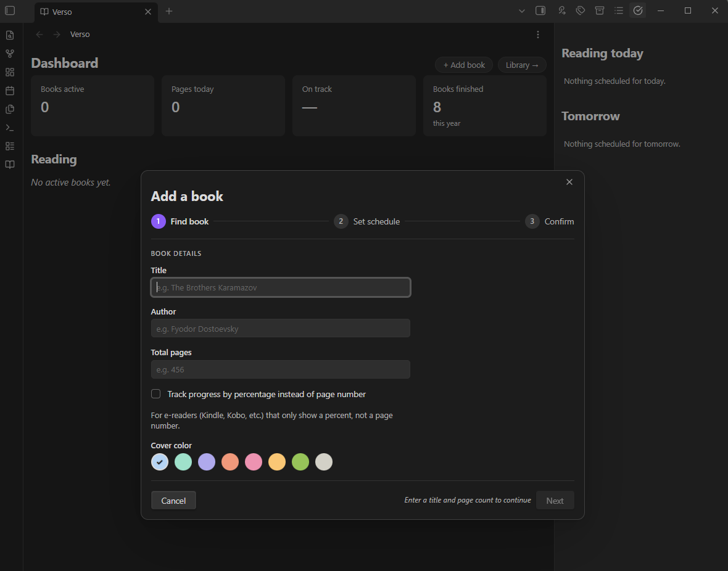Toggle the left sidebar panel icon
This screenshot has height=571, width=728.
click(x=10, y=10)
